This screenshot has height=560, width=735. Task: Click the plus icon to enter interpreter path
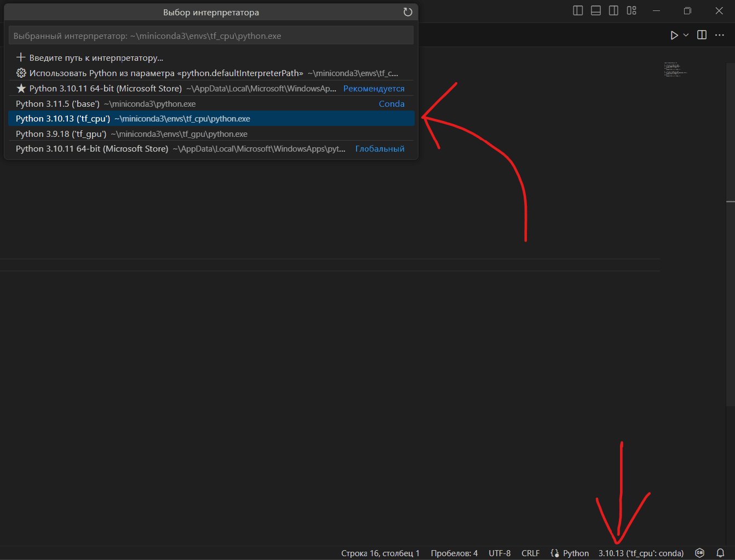21,57
